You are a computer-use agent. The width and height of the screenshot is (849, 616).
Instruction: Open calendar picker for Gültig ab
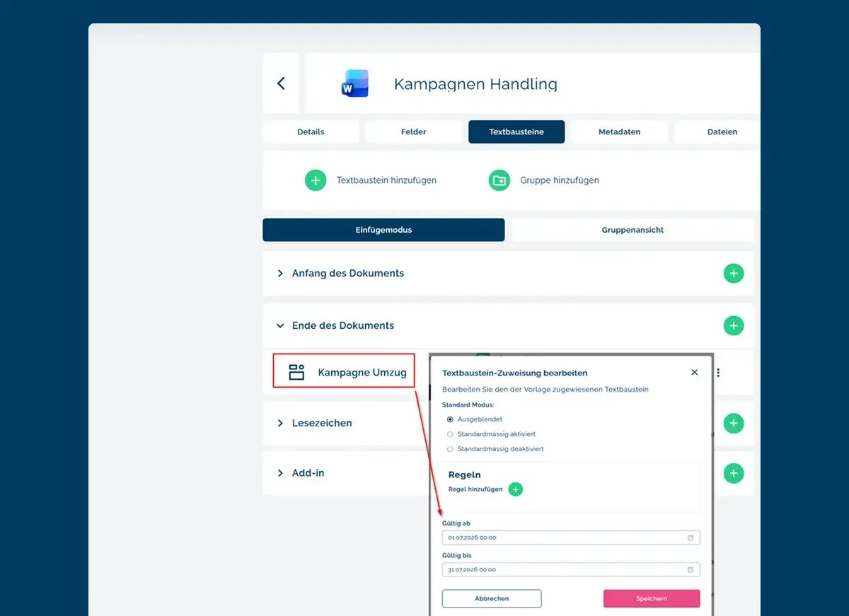[691, 537]
